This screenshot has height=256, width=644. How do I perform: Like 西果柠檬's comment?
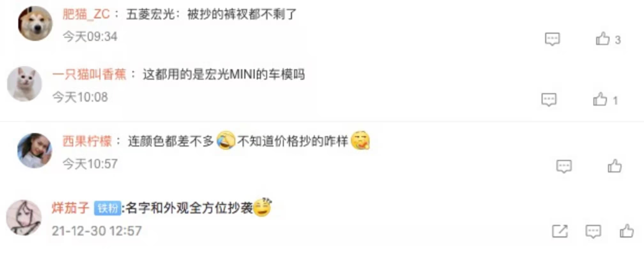pyautogui.click(x=615, y=166)
